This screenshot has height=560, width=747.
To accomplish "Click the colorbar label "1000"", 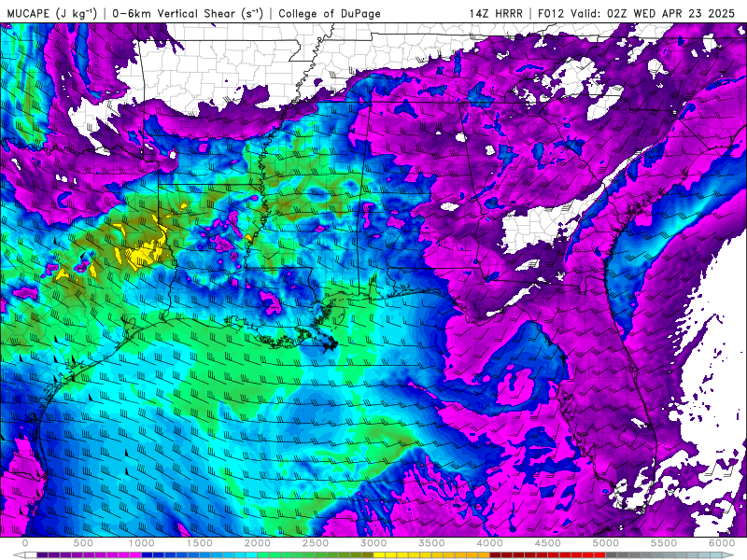I will pyautogui.click(x=142, y=543).
